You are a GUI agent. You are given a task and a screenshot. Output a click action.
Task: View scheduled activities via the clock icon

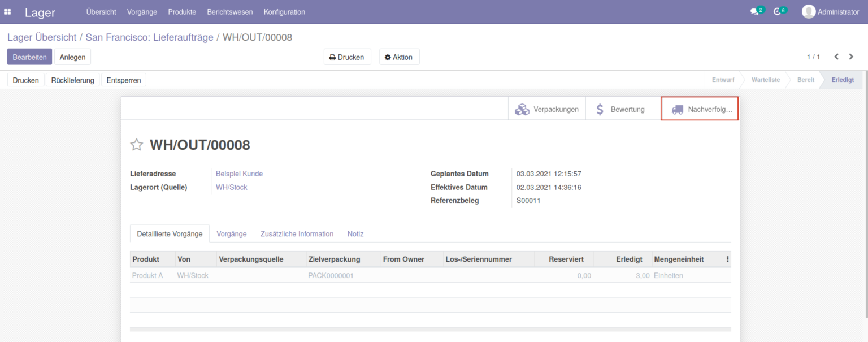click(x=778, y=10)
